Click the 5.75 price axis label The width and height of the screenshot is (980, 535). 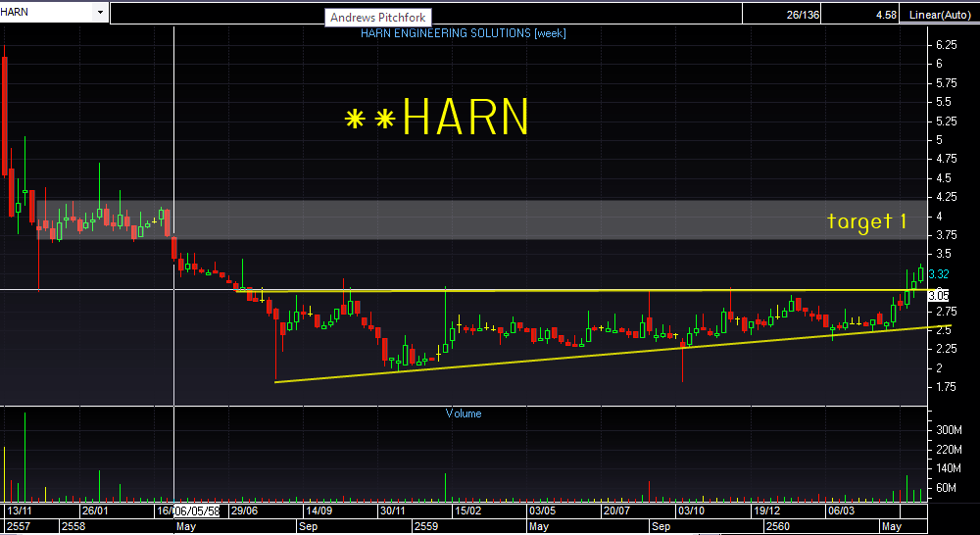pyautogui.click(x=947, y=83)
